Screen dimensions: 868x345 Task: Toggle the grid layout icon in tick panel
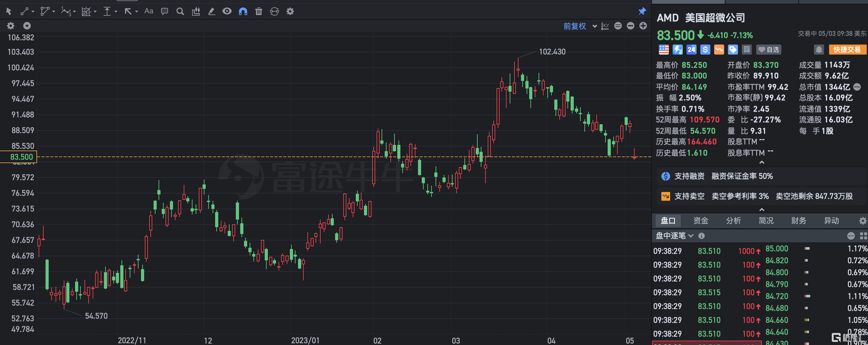pyautogui.click(x=863, y=236)
